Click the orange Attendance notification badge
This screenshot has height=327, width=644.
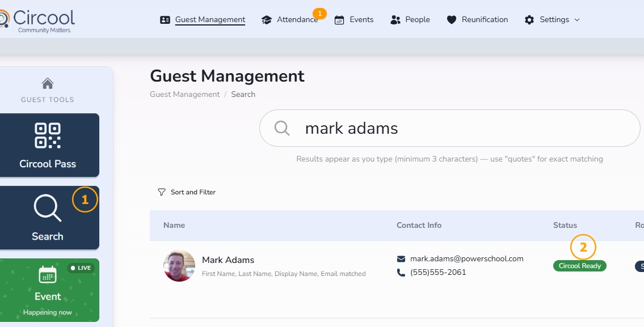point(319,14)
